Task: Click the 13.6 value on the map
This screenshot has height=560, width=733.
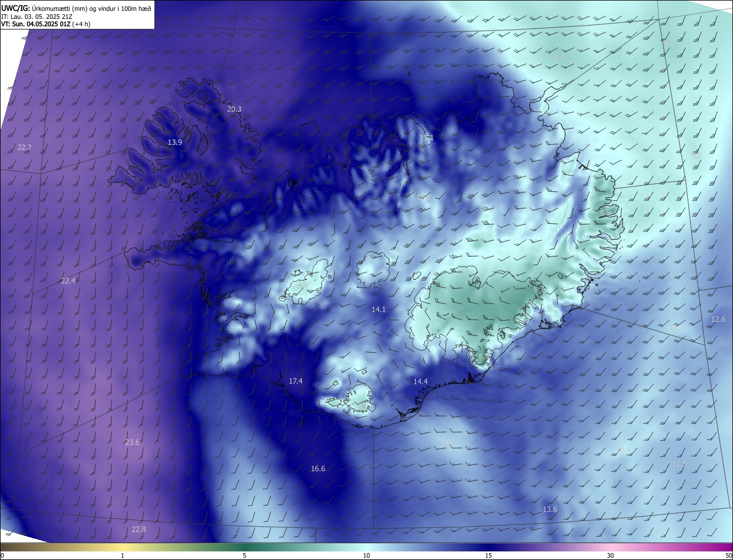Action: pyautogui.click(x=550, y=510)
